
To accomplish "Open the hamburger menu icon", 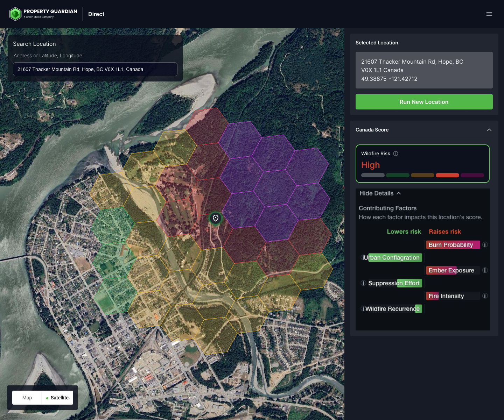I will tap(489, 14).
